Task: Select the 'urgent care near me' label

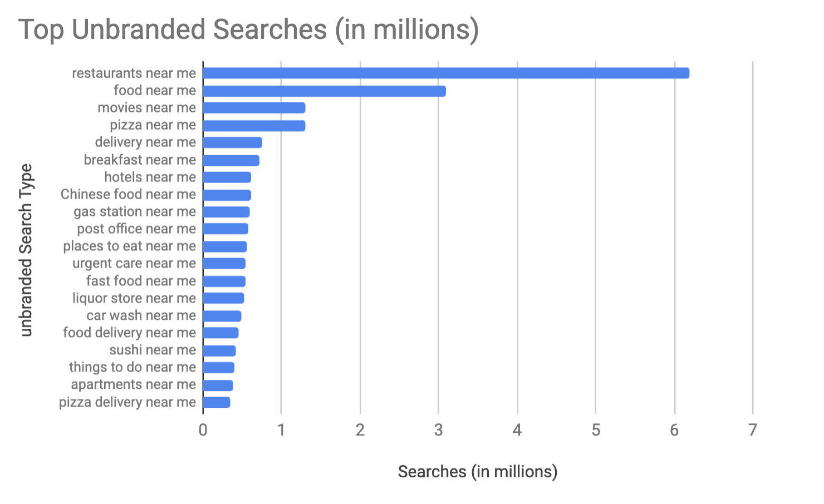Action: click(134, 264)
